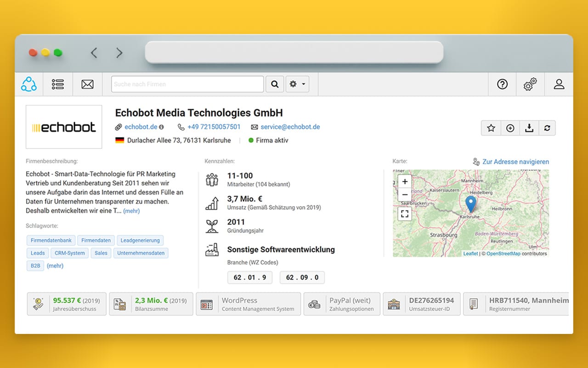Click the Bilanzsumme 2,3 Mio. € card

pyautogui.click(x=151, y=304)
